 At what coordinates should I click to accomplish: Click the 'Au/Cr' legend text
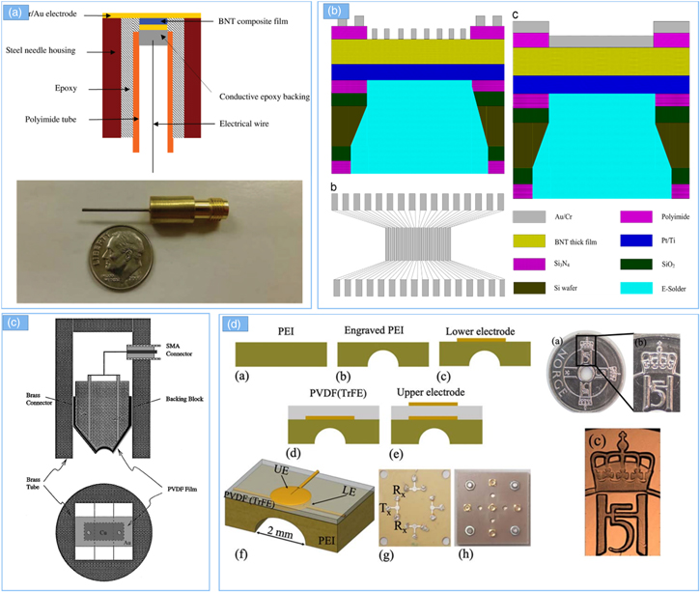point(564,217)
